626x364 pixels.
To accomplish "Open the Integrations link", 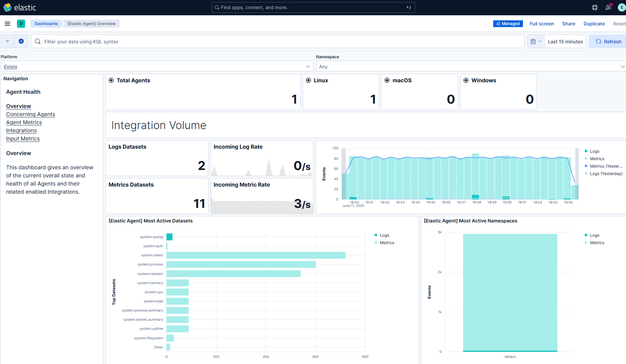I will (21, 130).
